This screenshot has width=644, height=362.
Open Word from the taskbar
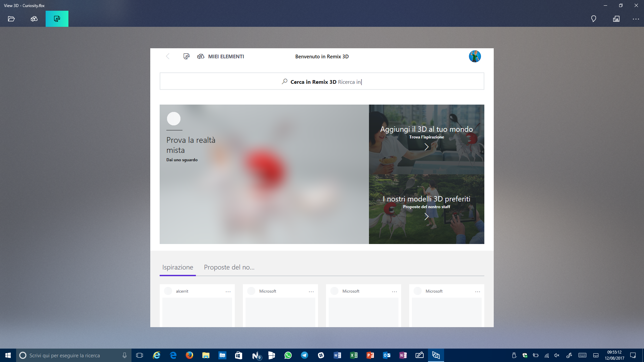(x=337, y=355)
